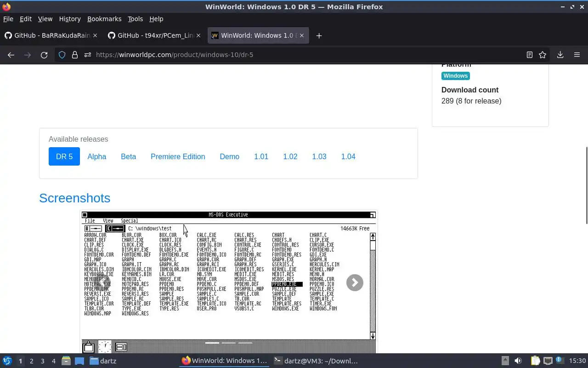Select the 1.01 release
The height and width of the screenshot is (368, 588).
pyautogui.click(x=261, y=156)
